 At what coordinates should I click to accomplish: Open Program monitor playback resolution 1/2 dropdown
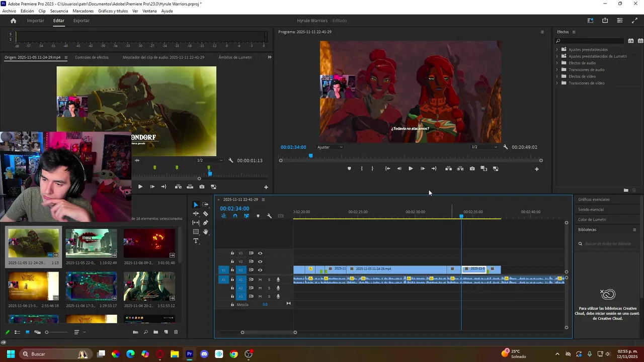[x=484, y=147]
